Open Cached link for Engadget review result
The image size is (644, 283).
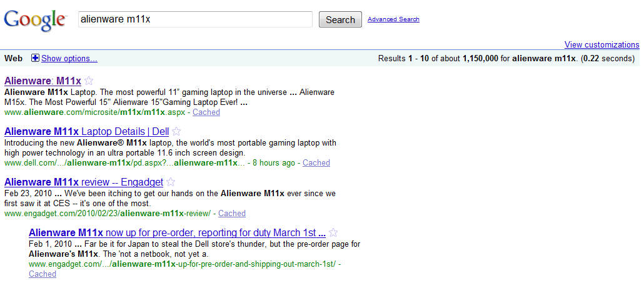click(232, 214)
